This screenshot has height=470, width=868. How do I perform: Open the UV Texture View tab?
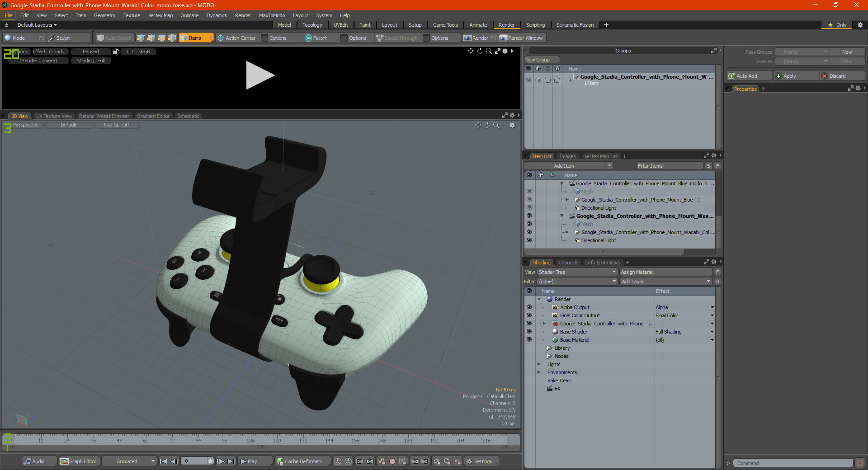pos(54,116)
